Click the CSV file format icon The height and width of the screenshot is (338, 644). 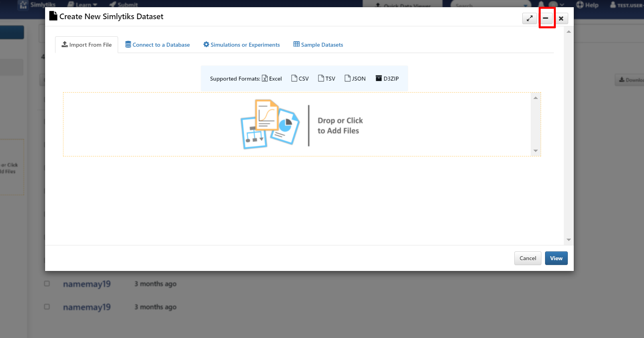pos(294,78)
